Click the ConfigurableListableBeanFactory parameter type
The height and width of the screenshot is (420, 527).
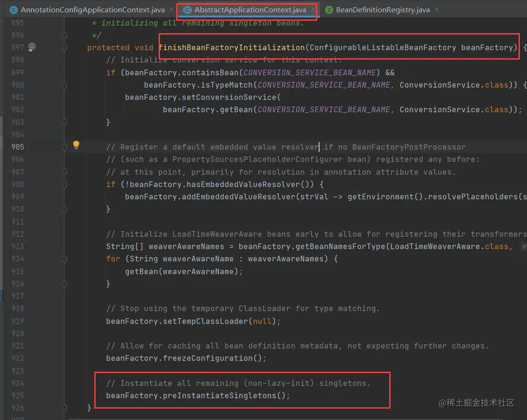383,48
